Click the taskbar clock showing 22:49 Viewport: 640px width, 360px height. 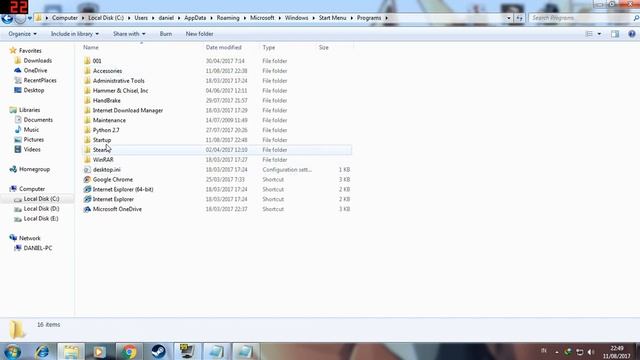(x=616, y=352)
